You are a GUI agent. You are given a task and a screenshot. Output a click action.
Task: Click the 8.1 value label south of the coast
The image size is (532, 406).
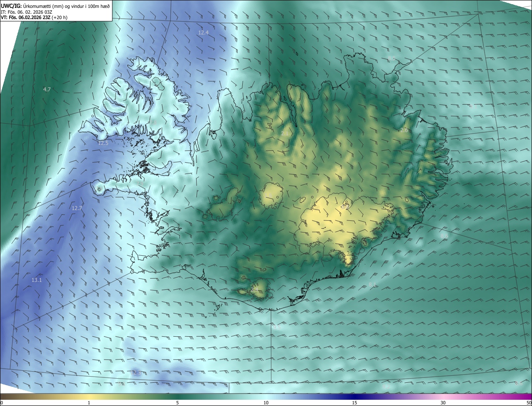click(372, 284)
